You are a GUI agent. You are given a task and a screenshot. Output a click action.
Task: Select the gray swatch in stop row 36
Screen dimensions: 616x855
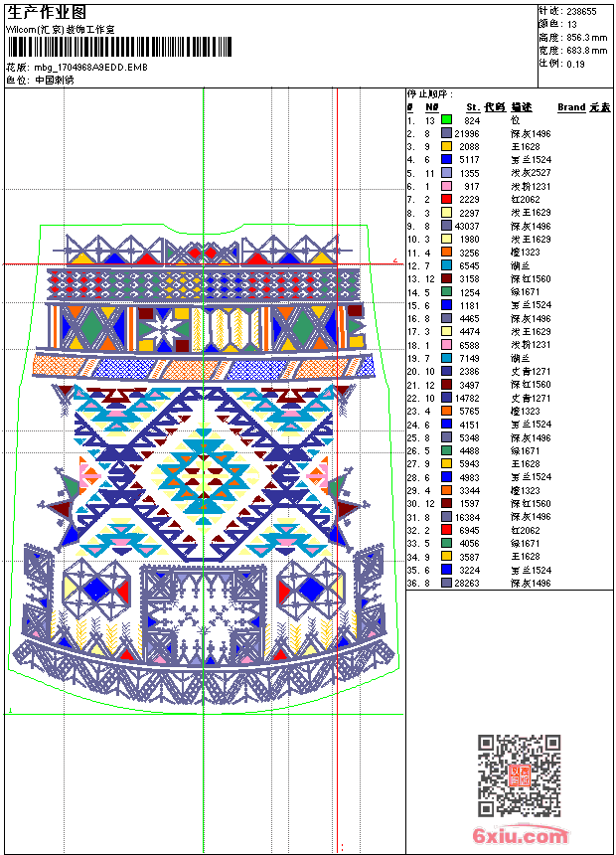[446, 583]
